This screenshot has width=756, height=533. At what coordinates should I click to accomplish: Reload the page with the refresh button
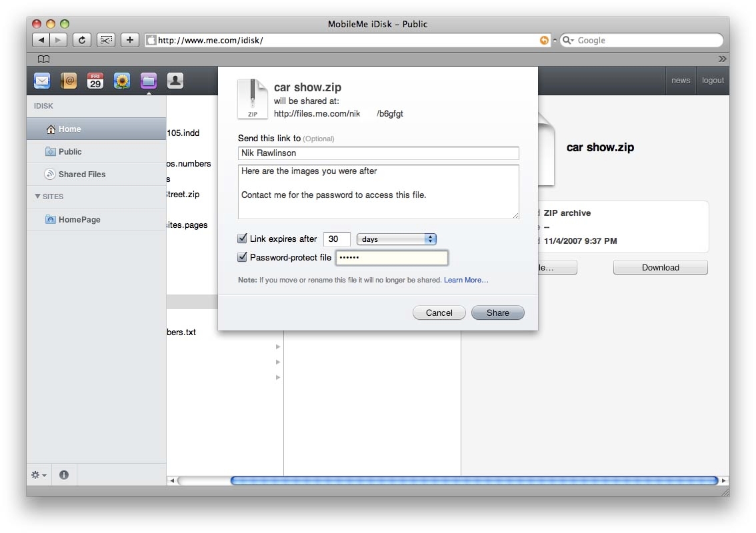tap(82, 40)
